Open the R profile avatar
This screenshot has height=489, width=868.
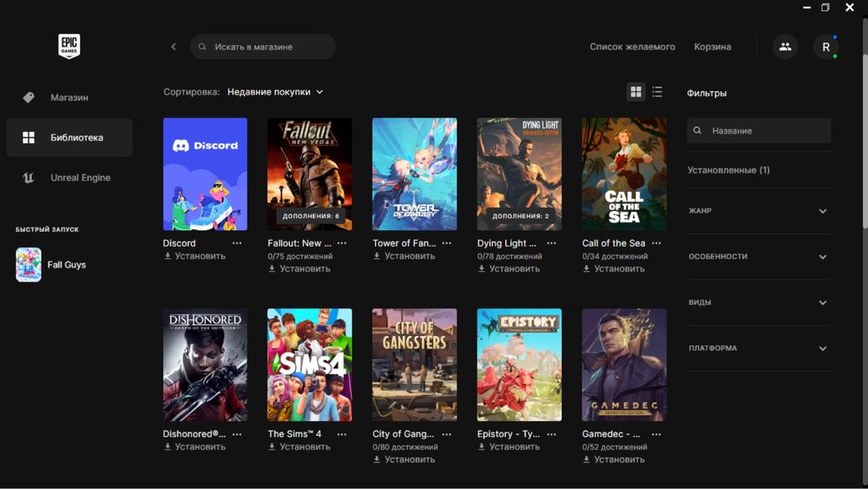(x=826, y=47)
